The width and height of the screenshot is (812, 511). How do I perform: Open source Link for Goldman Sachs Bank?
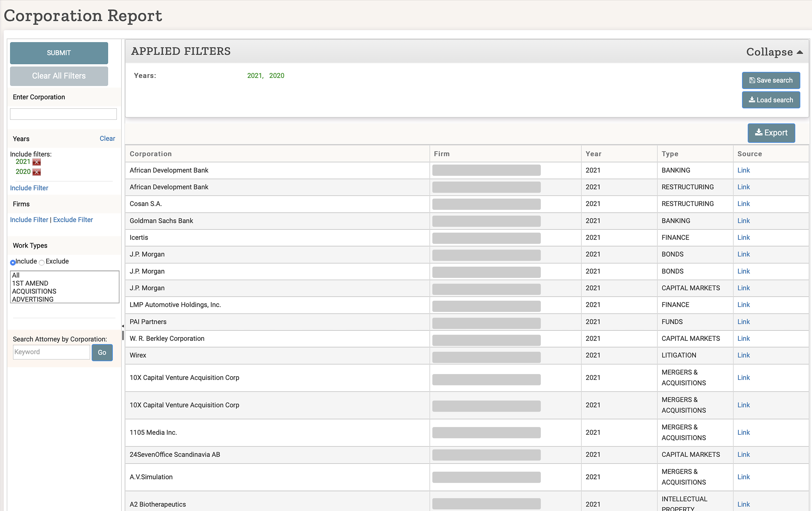pyautogui.click(x=744, y=221)
